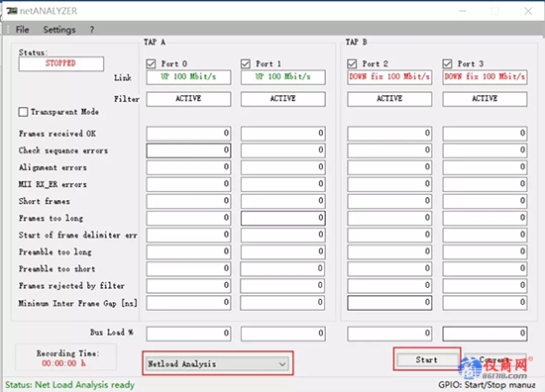This screenshot has width=545, height=392.
Task: Uncheck the Port 1 checkbox
Action: pos(246,63)
